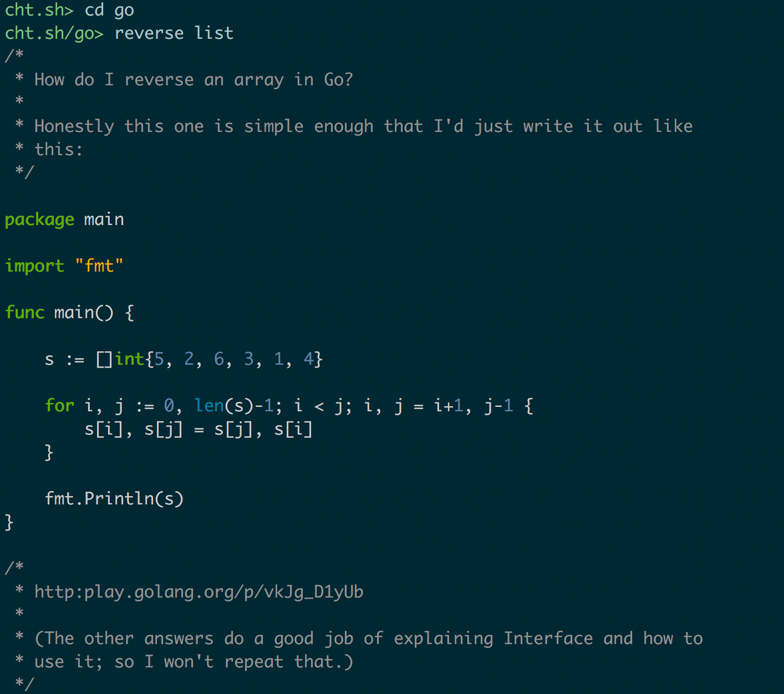Click the swap line "s[i], s[j] = s[j], s[i]"
Screen dimensions: 784x694
tap(198, 429)
